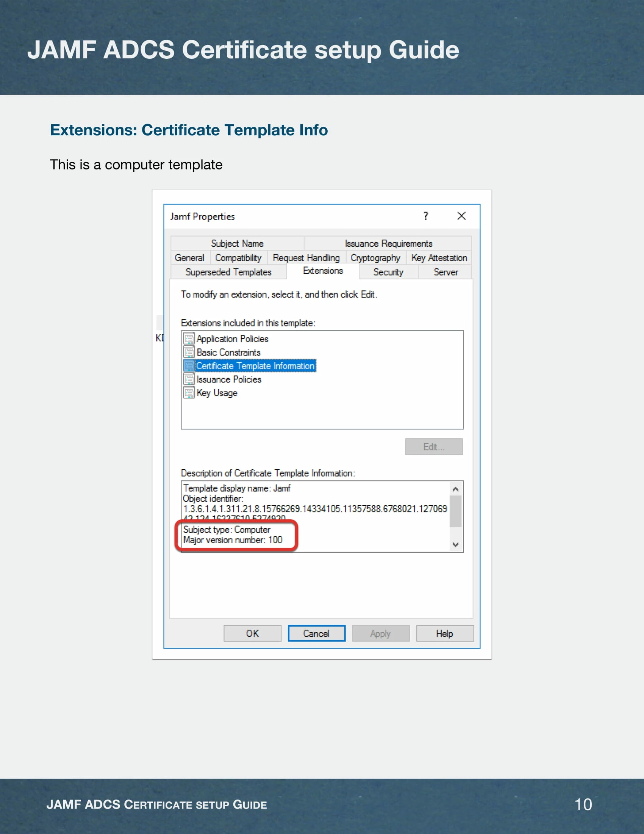Click the question mark help icon
Viewport: 644px width, 834px height.
(426, 216)
